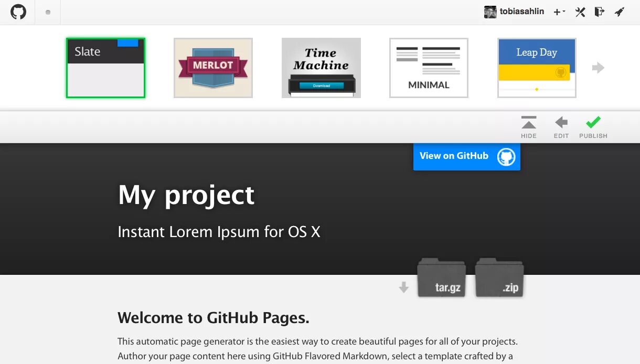Click the rocket ship icon in the header
Screen dimensions: 640x364
[x=619, y=12]
